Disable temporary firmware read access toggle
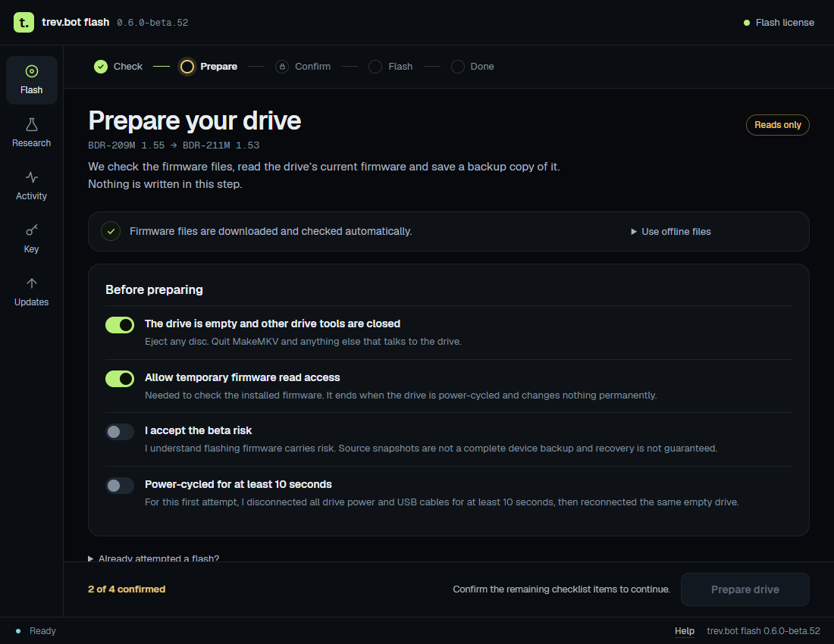 (120, 378)
